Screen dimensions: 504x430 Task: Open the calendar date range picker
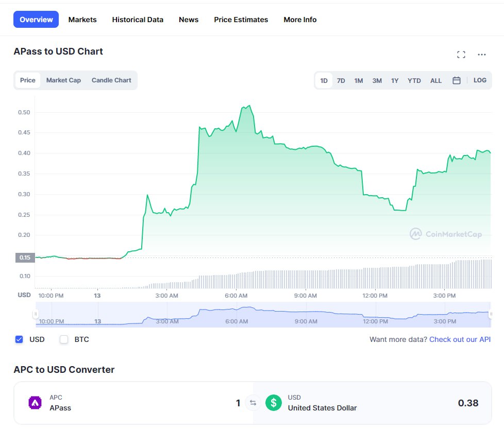(457, 80)
